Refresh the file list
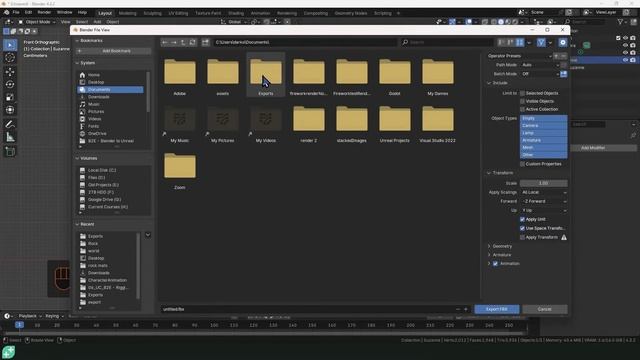This screenshot has width=640, height=360. pyautogui.click(x=192, y=42)
